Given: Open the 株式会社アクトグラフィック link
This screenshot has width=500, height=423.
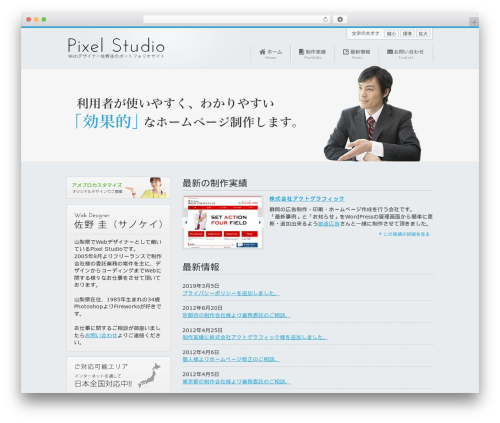Looking at the screenshot, I should click(307, 199).
